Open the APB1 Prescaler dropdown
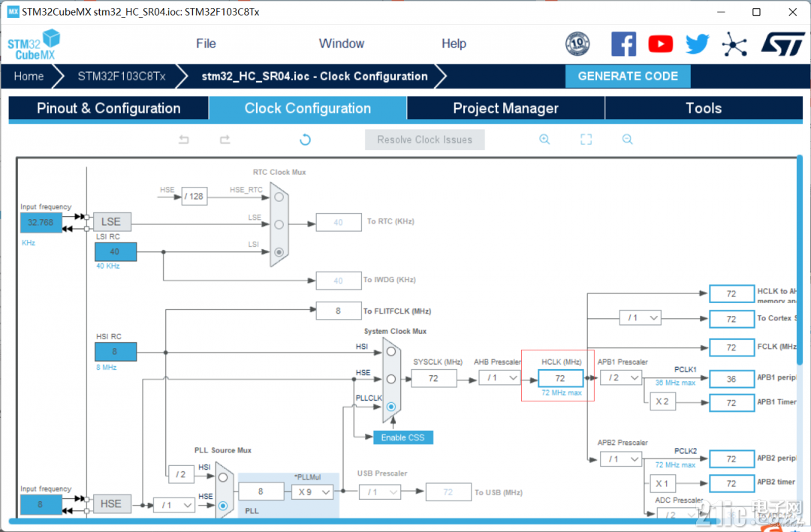The width and height of the screenshot is (811, 532). click(x=621, y=378)
